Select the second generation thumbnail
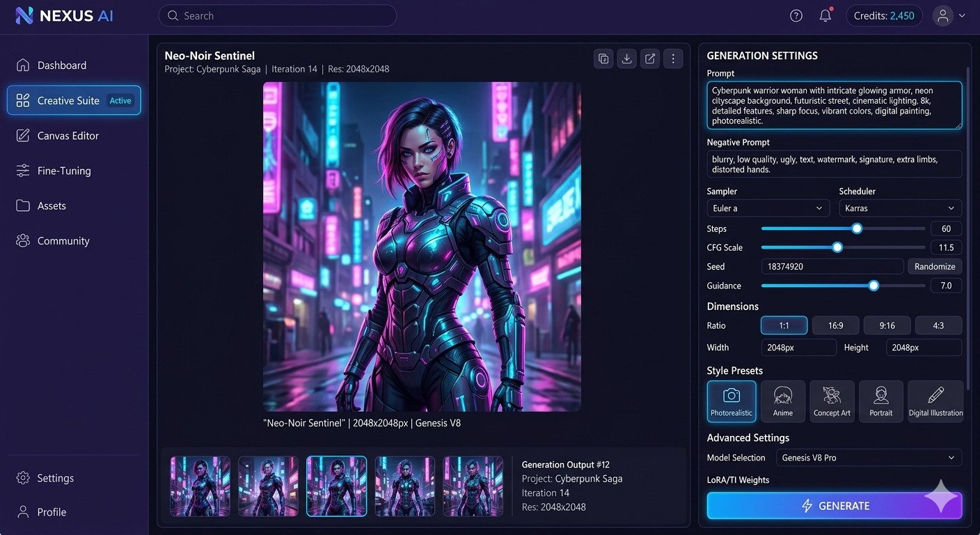 268,486
